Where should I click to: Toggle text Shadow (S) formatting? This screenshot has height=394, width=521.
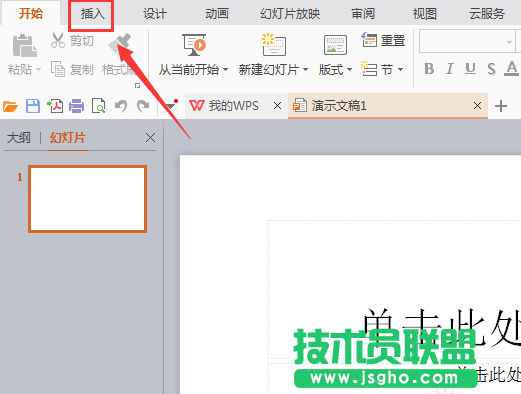pyautogui.click(x=491, y=69)
